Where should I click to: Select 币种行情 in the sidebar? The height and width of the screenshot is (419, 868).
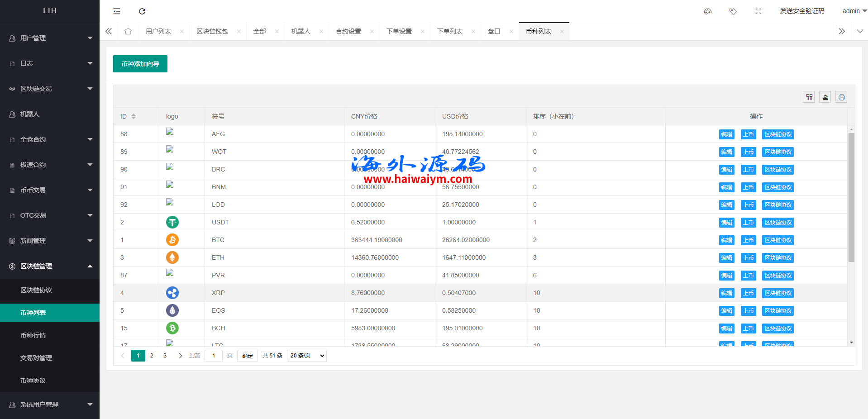(x=33, y=335)
